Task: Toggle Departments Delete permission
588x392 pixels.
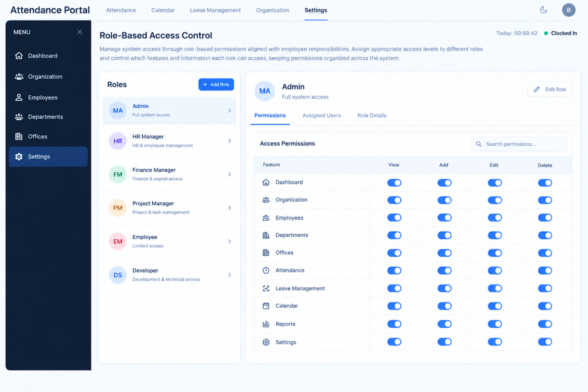Action: tap(545, 235)
